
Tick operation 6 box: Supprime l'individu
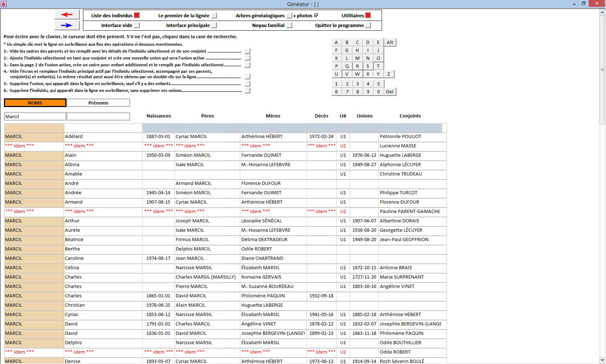[247, 90]
